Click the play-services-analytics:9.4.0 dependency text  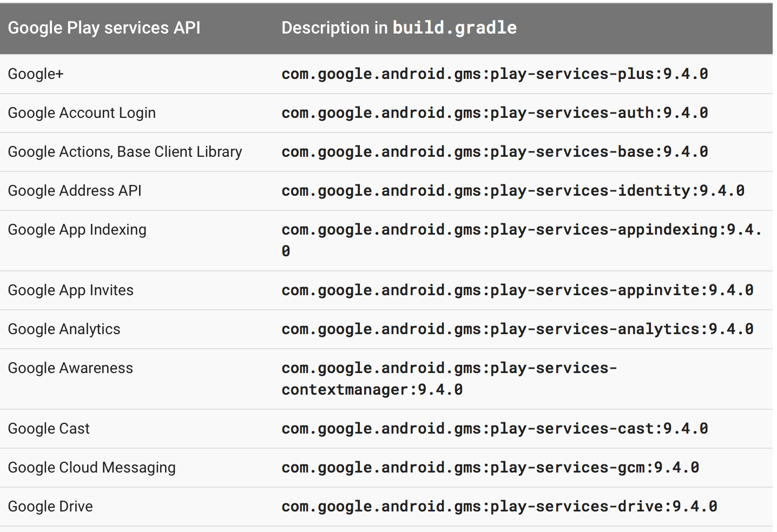517,329
